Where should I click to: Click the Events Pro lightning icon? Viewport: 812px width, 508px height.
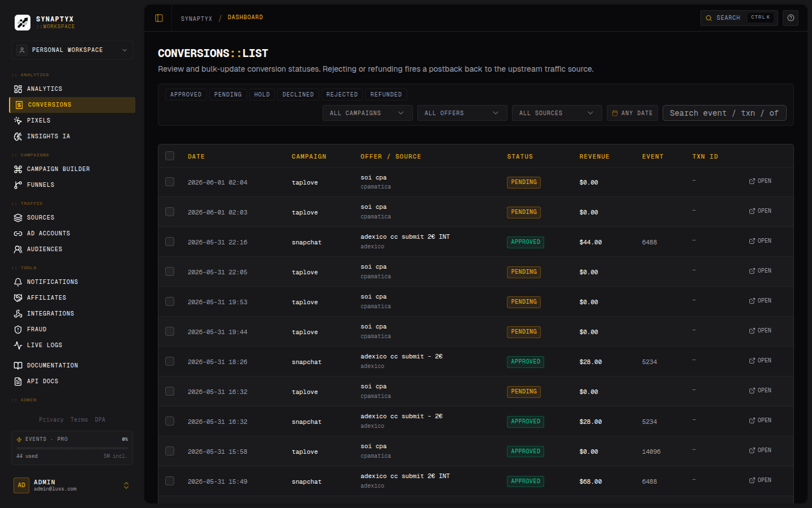coord(19,439)
